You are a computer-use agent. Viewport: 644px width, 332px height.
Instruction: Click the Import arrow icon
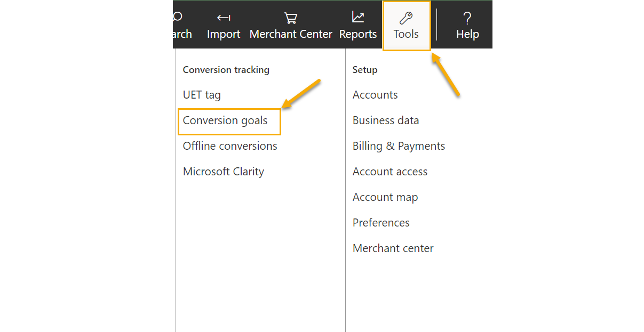pyautogui.click(x=224, y=18)
